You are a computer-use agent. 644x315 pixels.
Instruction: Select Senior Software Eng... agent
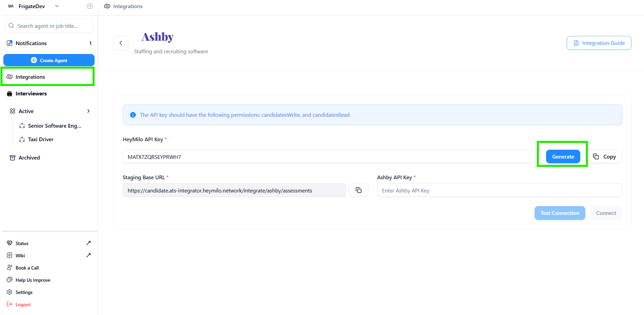54,126
